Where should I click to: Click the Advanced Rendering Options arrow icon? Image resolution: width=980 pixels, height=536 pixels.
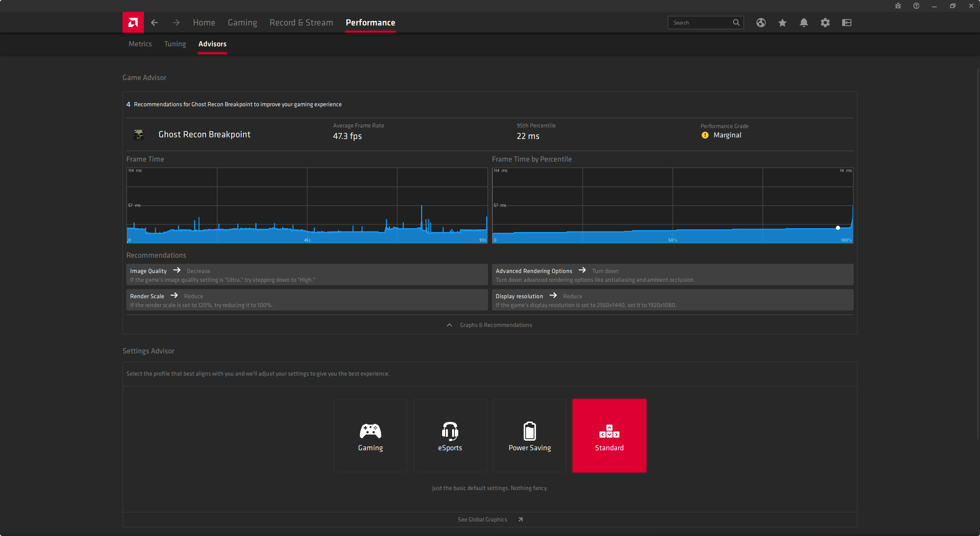coord(582,270)
